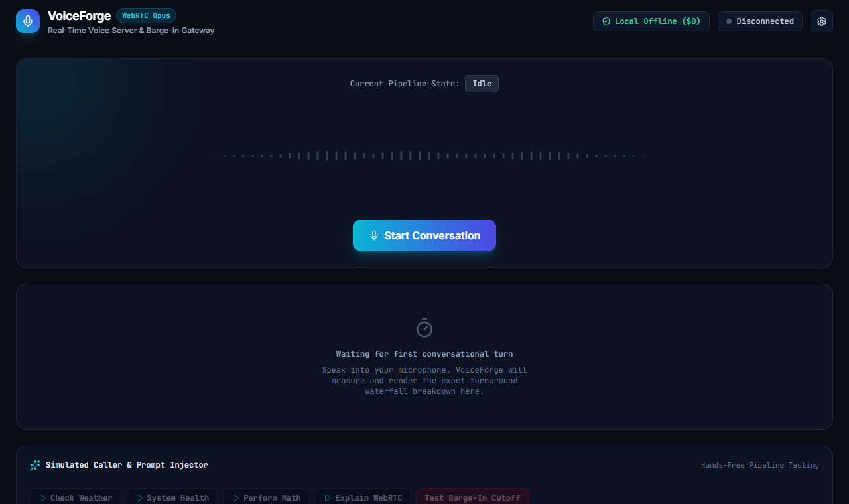Run the Explain WebRTC prompt
This screenshot has width=849, height=504.
point(363,497)
